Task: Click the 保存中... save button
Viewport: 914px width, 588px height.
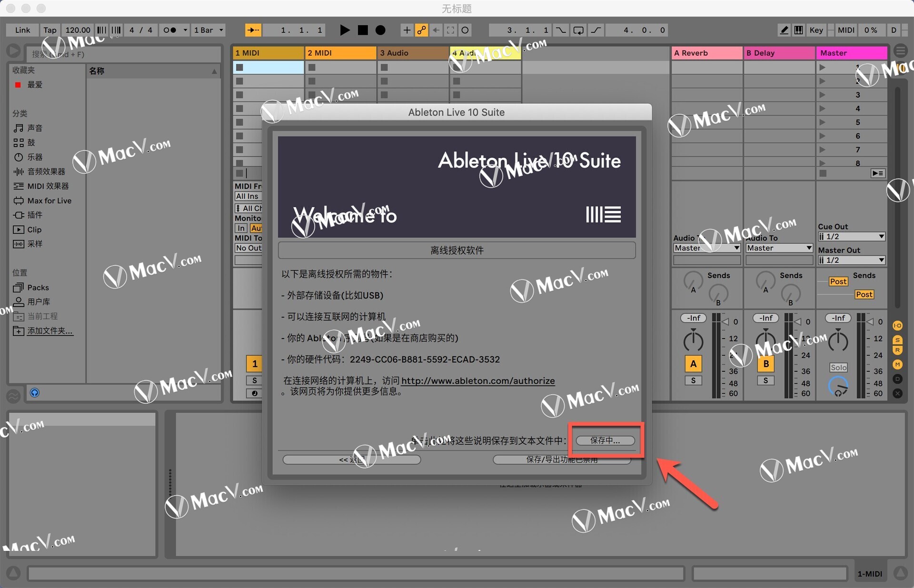Action: pyautogui.click(x=605, y=440)
